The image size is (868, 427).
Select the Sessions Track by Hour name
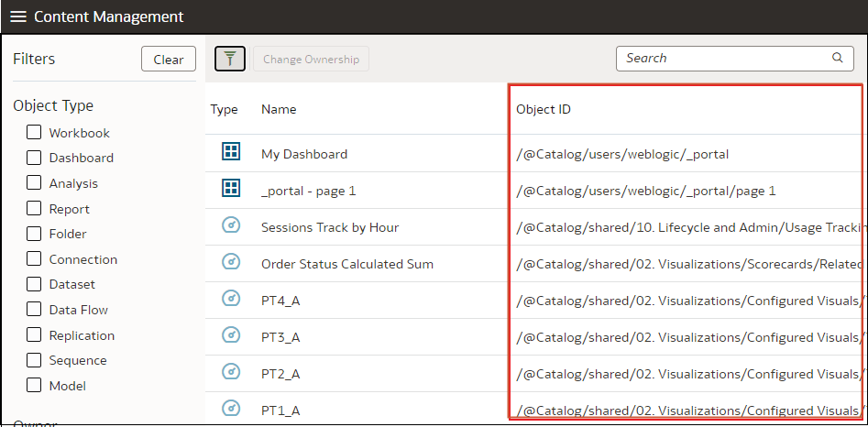point(330,227)
